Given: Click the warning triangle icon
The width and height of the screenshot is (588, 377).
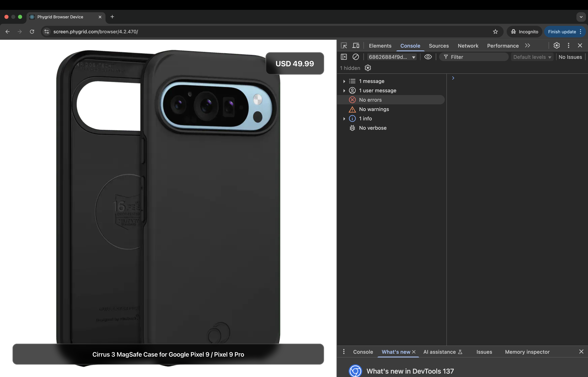Looking at the screenshot, I should [352, 109].
